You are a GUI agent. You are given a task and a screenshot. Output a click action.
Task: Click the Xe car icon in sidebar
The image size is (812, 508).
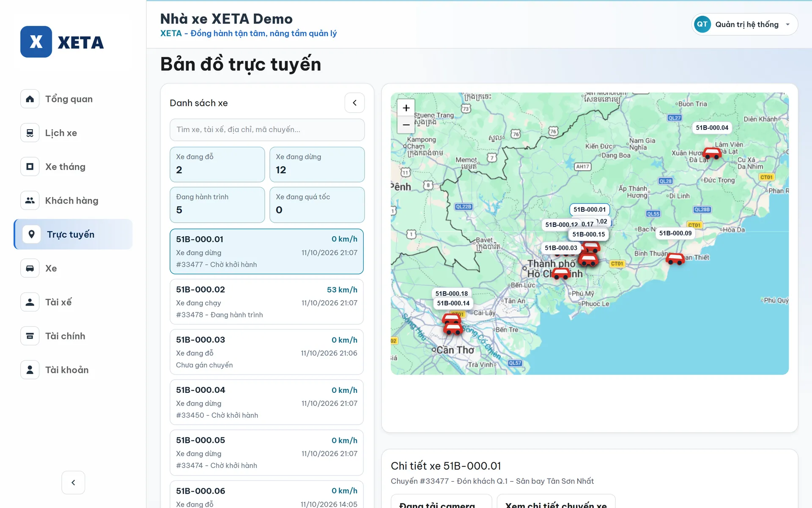click(30, 268)
